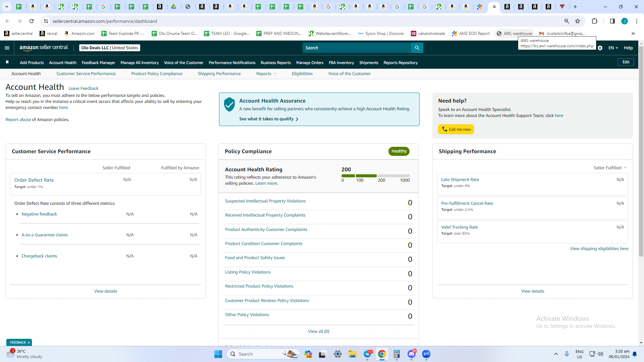Open Telegram from the taskbar
Viewport: 644px width, 362px height.
367,354
